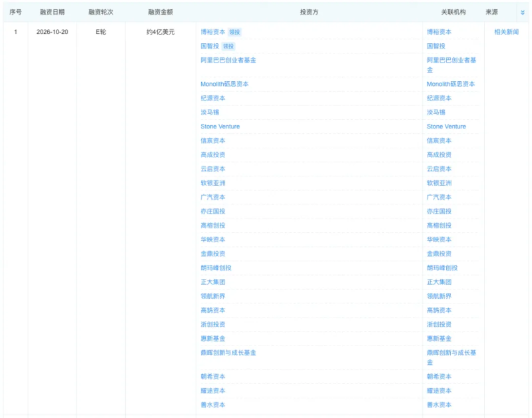Open 金鼎投资 in the 关联机构 column
Image resolution: width=532 pixels, height=418 pixels.
(439, 254)
